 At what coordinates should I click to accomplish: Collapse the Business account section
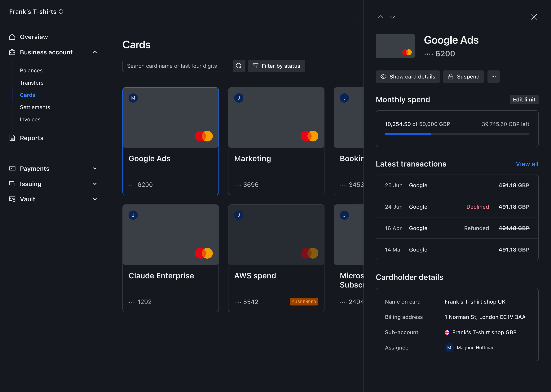coord(95,52)
